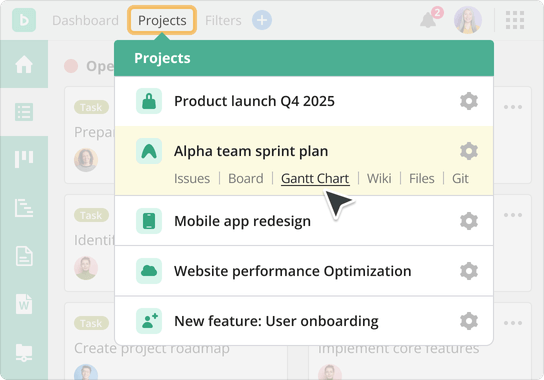The image size is (544, 380).
Task: Click the Task label on first card
Action: click(x=91, y=107)
